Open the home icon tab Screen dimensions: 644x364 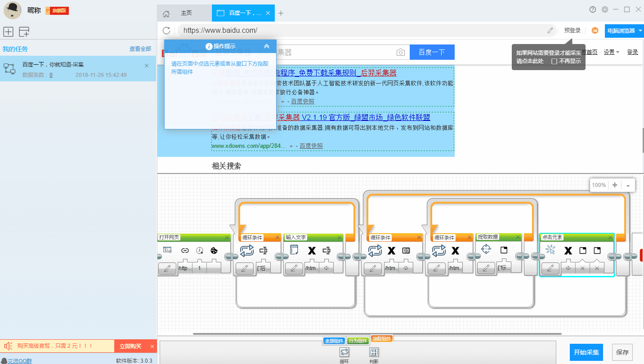pyautogui.click(x=166, y=13)
